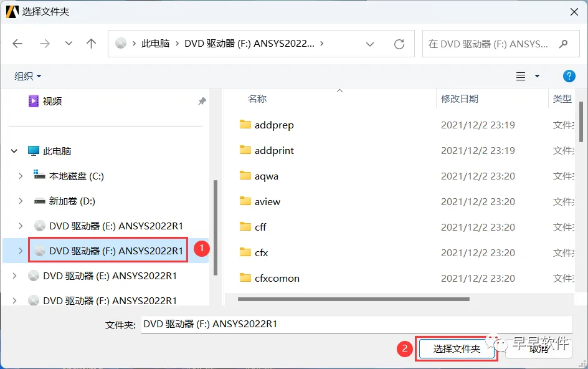Confirm with the 选择文件夹 button

click(x=457, y=348)
